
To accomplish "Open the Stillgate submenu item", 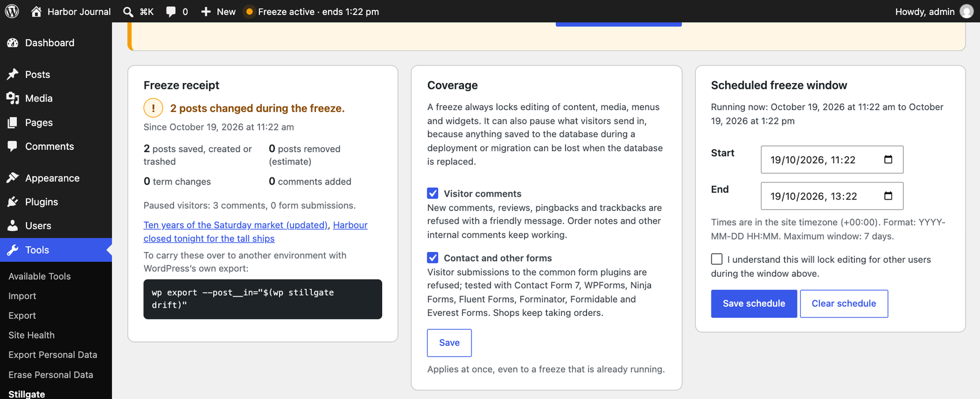I will coord(27,394).
